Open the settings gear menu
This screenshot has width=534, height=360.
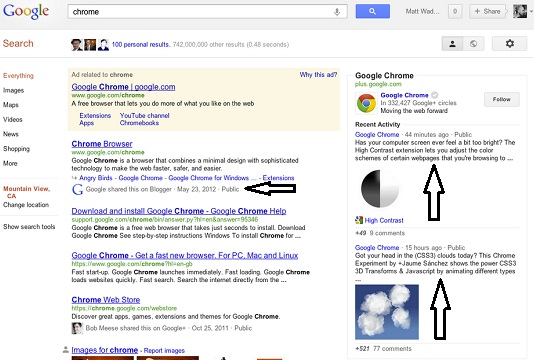[509, 44]
